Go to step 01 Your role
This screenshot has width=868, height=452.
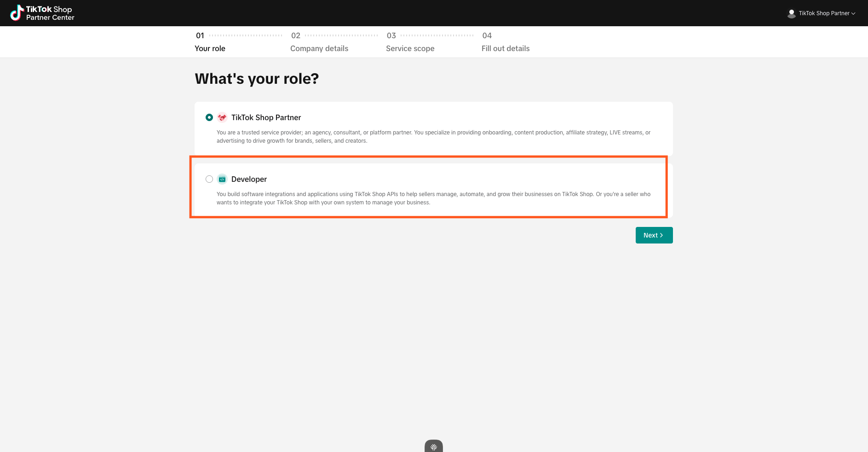(x=210, y=48)
